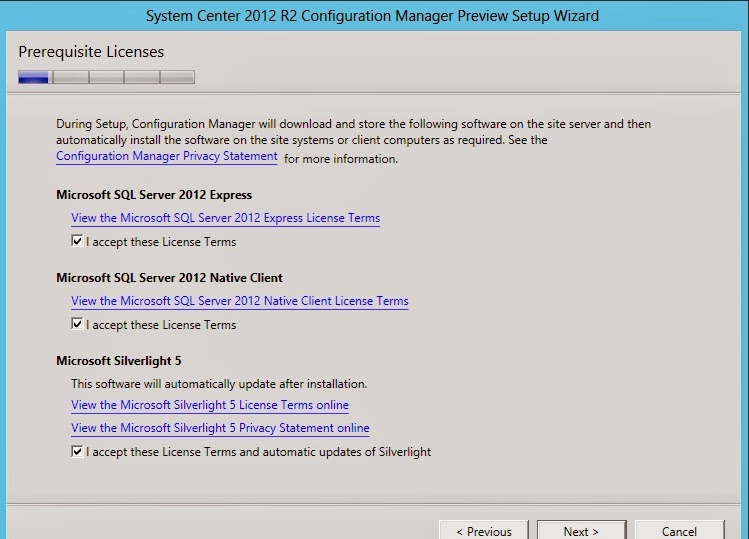
Task: Open the Silverlight 5 Privacy Statement online link
Action: (220, 428)
